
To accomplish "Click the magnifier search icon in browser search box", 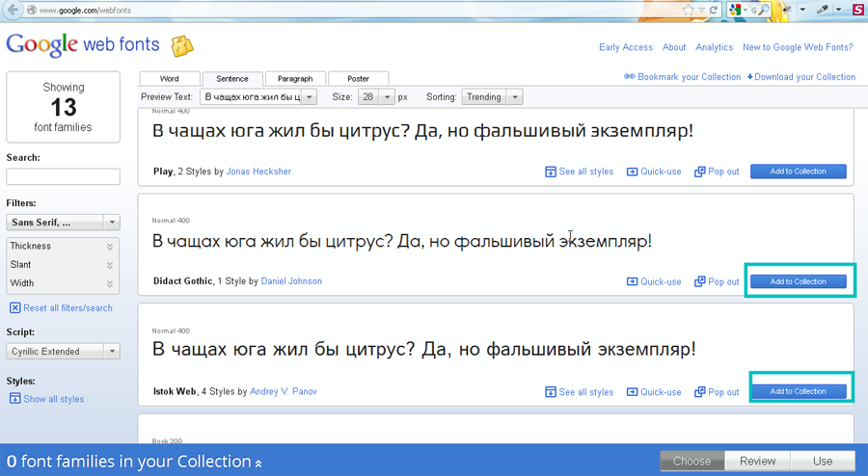I will [x=764, y=10].
